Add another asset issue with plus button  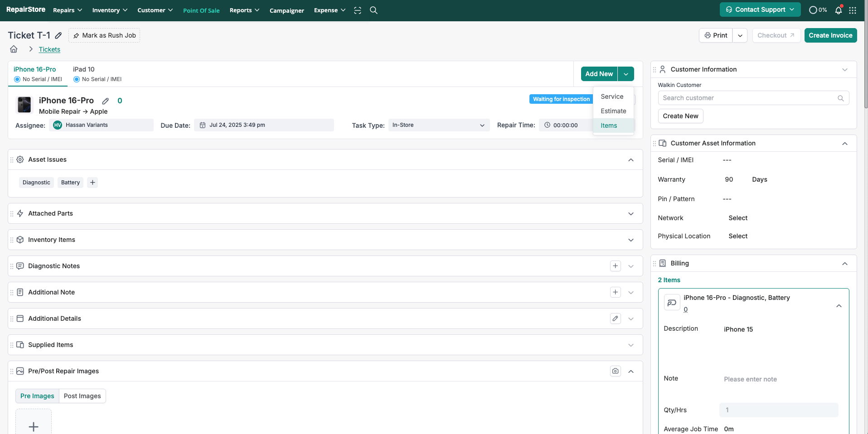[x=92, y=183]
